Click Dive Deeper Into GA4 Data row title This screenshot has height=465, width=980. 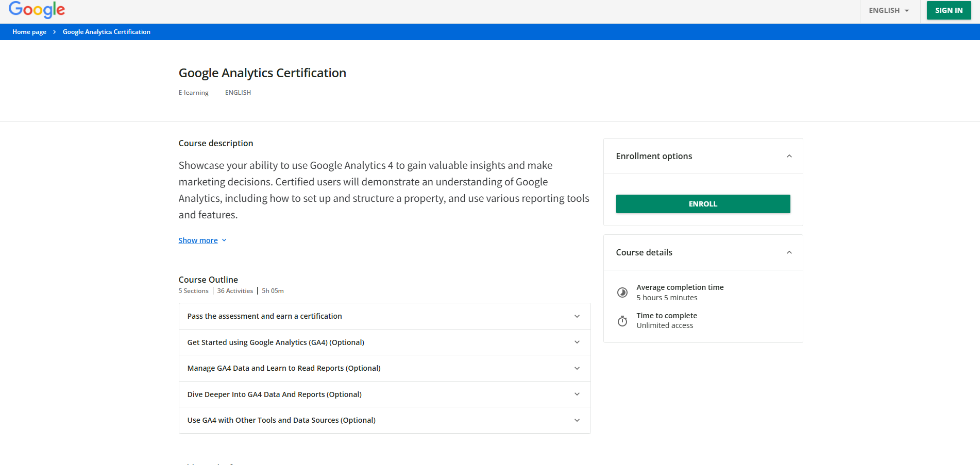click(x=275, y=394)
